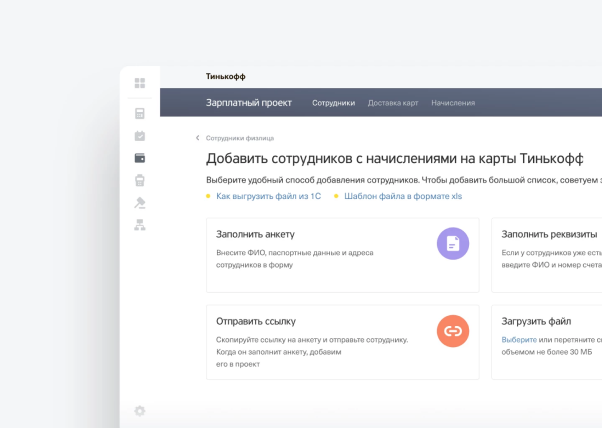Click the calculator icon in sidebar
Viewport: 602px width, 428px height.
point(140,113)
